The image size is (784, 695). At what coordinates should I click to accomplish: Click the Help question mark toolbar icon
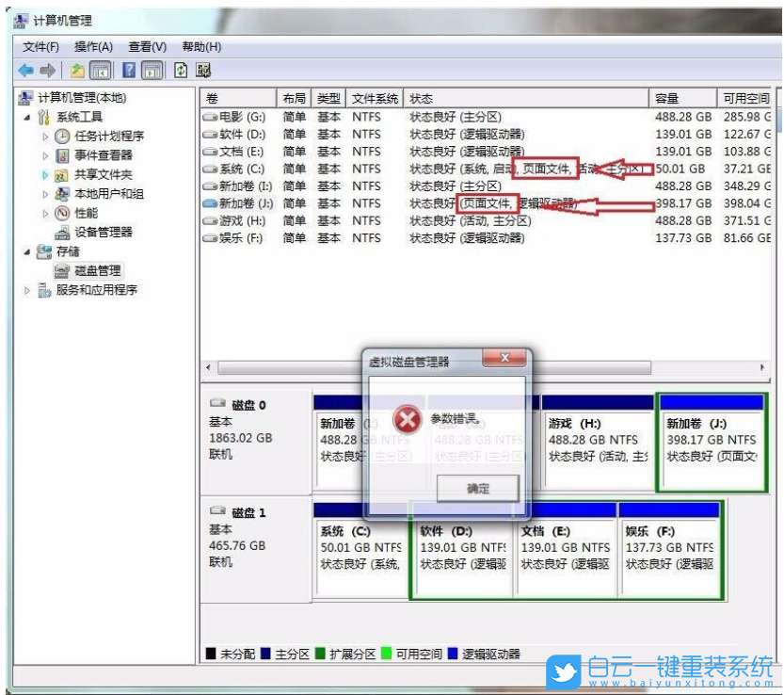tap(129, 70)
